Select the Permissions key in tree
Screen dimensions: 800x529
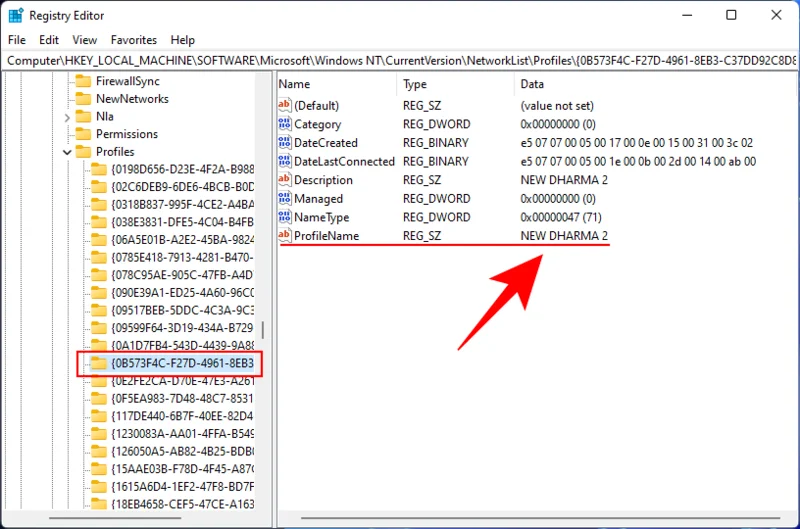point(127,134)
